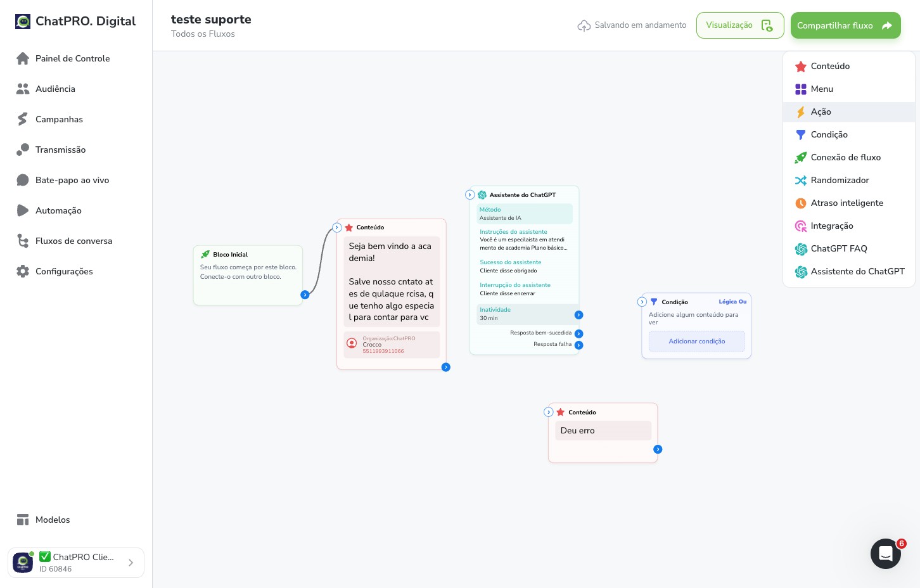Select the Atraso inteligente clock icon

click(801, 203)
